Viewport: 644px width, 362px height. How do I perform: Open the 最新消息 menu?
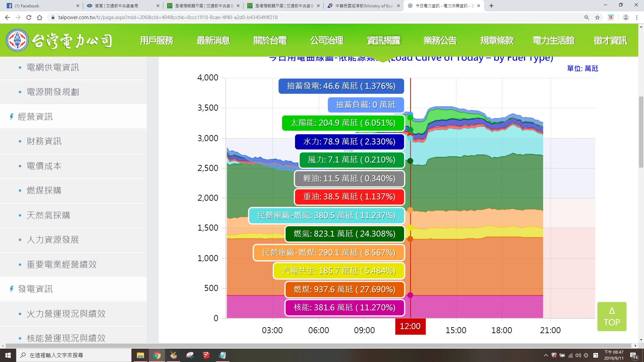point(213,41)
